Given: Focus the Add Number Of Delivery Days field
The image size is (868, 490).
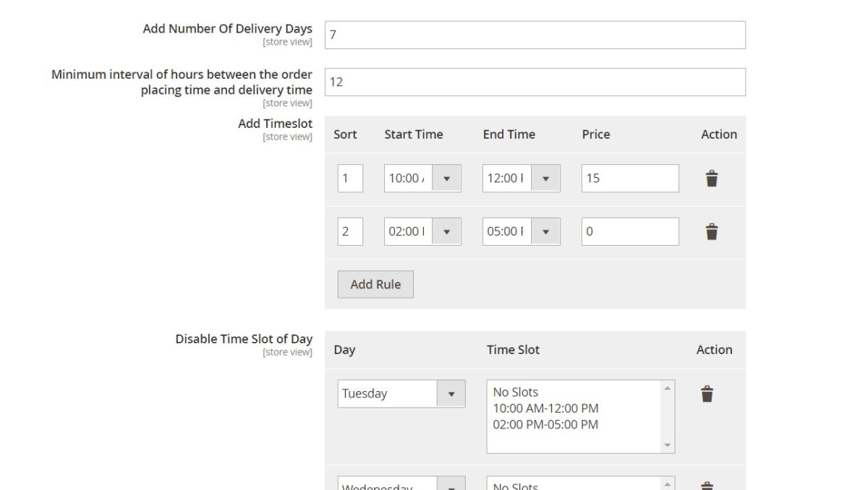Looking at the screenshot, I should 535,34.
